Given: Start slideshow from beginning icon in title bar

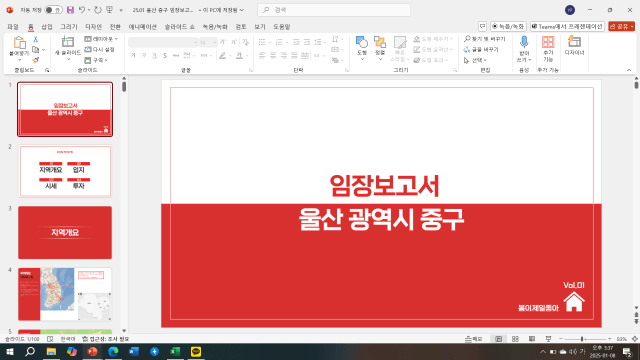Looking at the screenshot, I should pyautogui.click(x=109, y=10).
